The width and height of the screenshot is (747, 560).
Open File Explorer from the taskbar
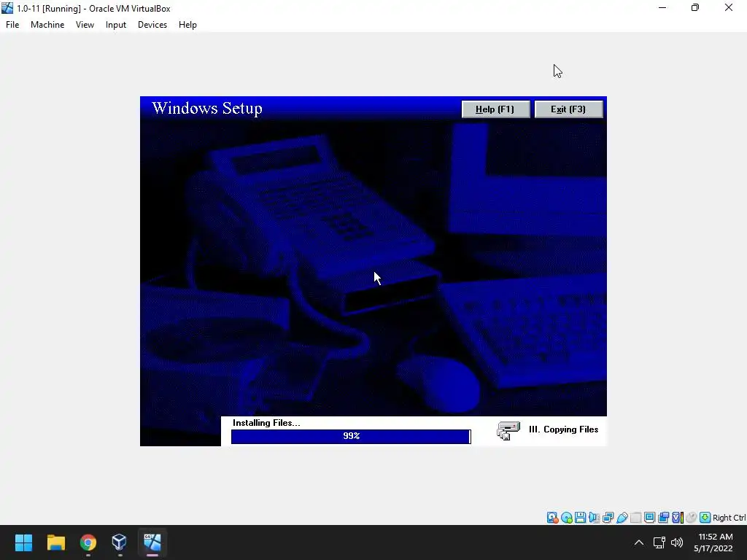55,542
